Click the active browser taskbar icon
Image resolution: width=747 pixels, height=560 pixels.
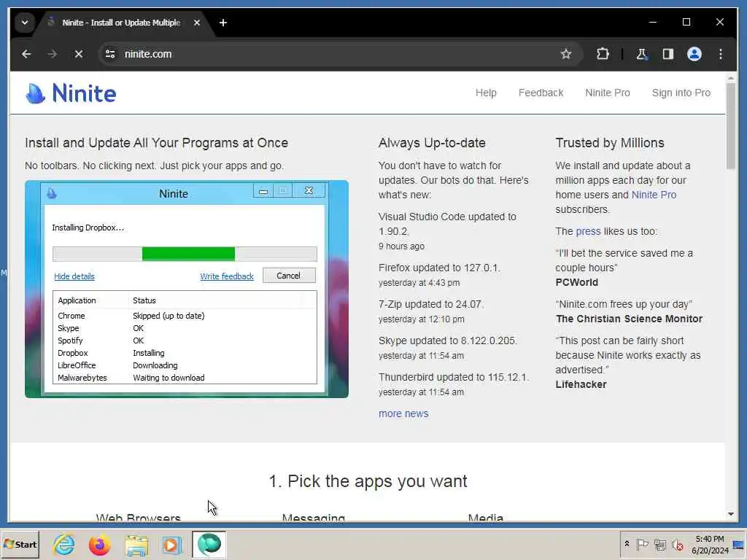(209, 544)
